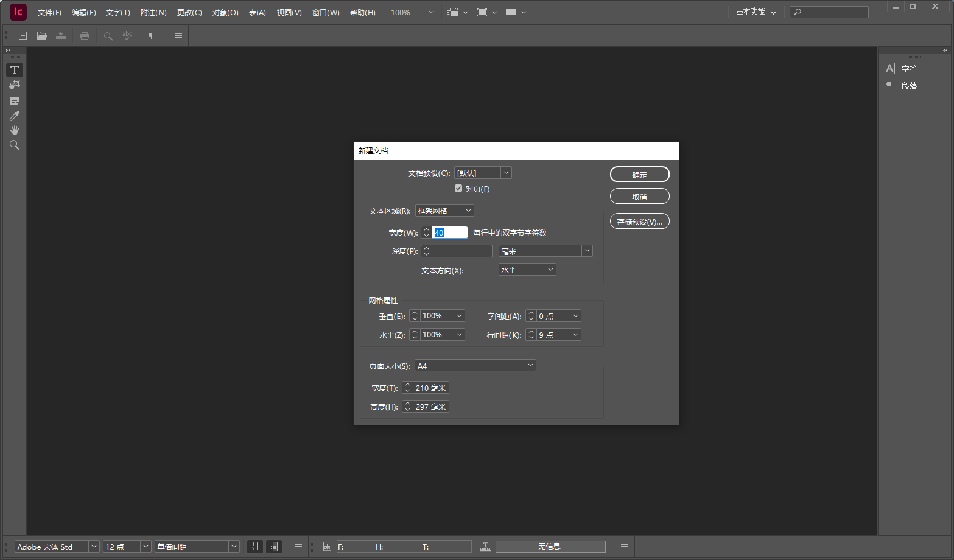954x560 pixels.
Task: Expand the 文本方向 水平 dropdown
Action: point(550,270)
